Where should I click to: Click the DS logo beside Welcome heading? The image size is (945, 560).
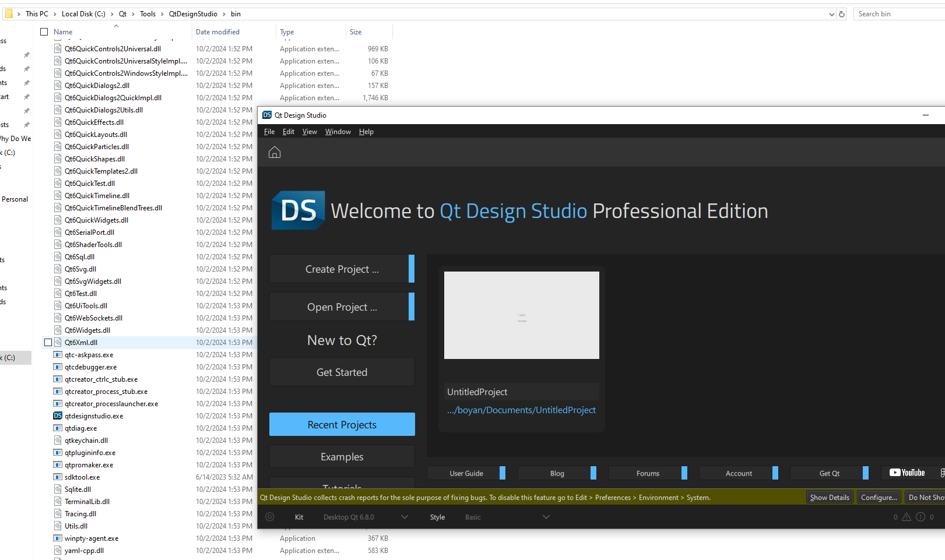pos(298,210)
